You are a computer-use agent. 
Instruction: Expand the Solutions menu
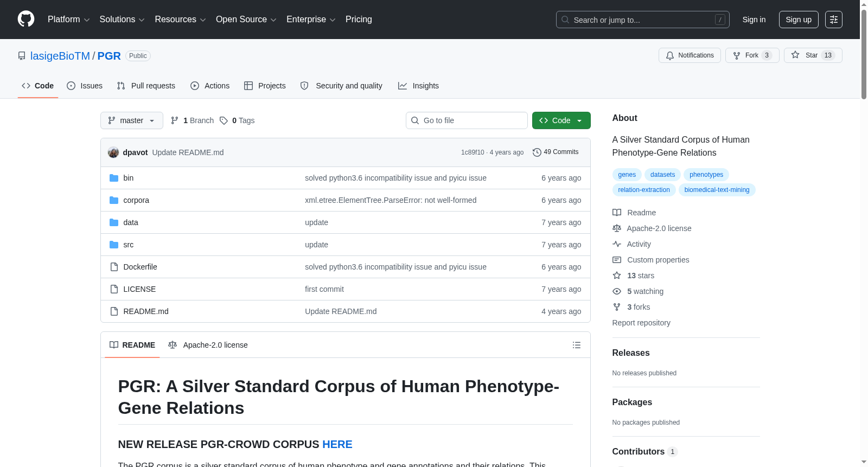[122, 20]
